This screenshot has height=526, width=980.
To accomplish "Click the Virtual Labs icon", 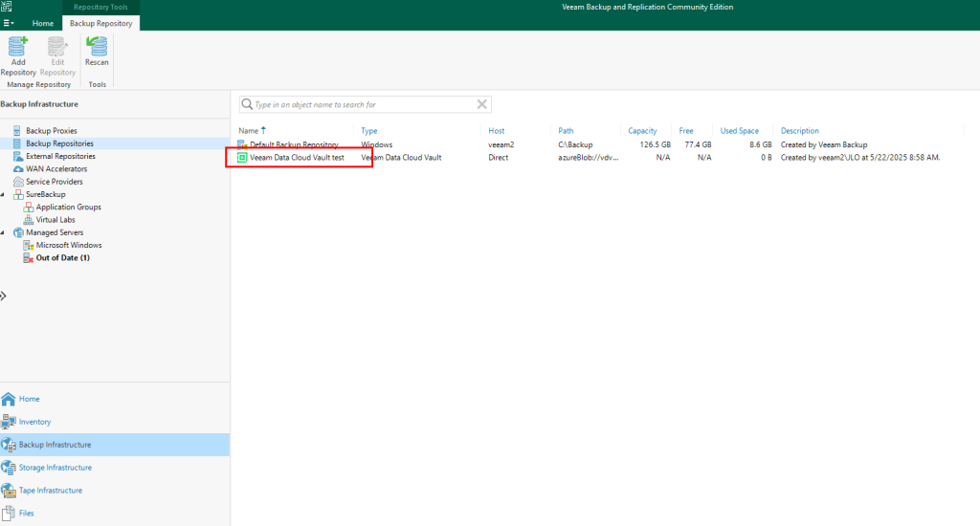I will (x=28, y=220).
